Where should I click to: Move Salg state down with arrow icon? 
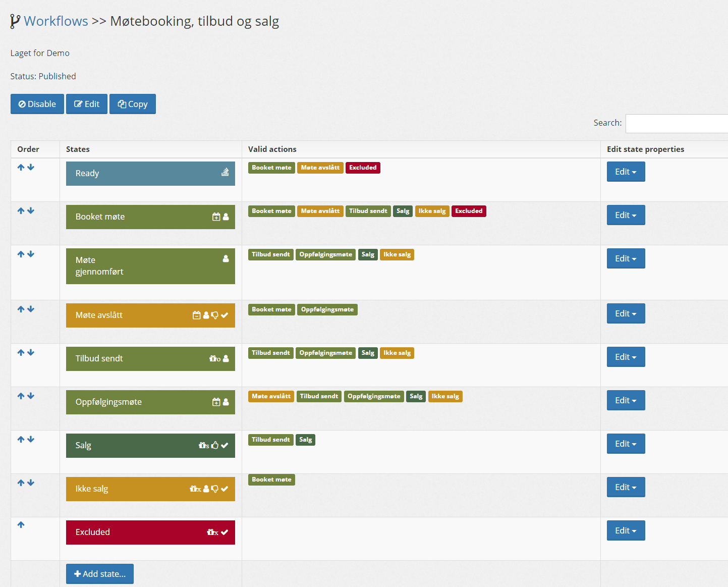[31, 439]
